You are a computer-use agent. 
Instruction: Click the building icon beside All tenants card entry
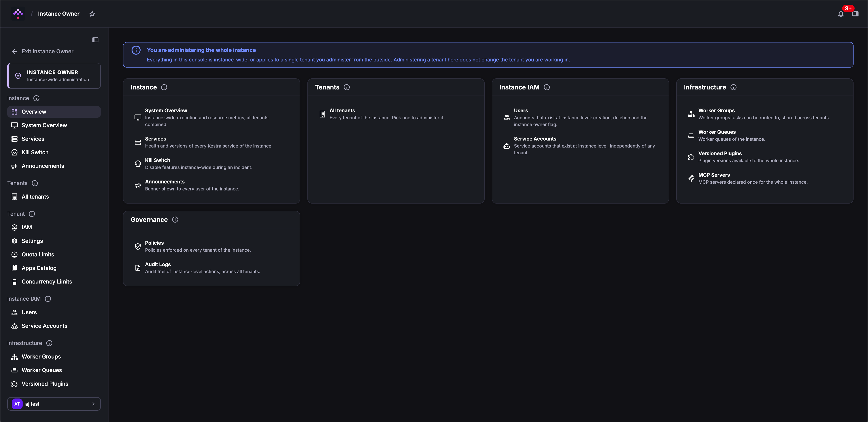pos(322,114)
